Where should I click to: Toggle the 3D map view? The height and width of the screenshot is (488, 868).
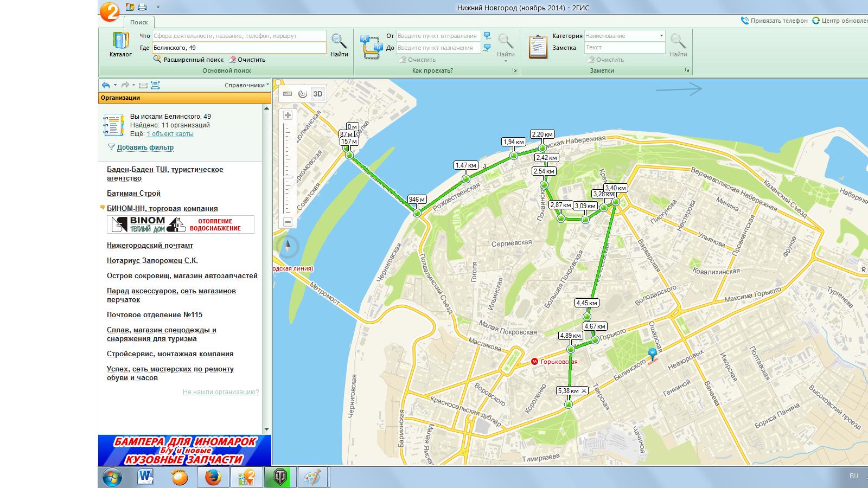click(318, 94)
